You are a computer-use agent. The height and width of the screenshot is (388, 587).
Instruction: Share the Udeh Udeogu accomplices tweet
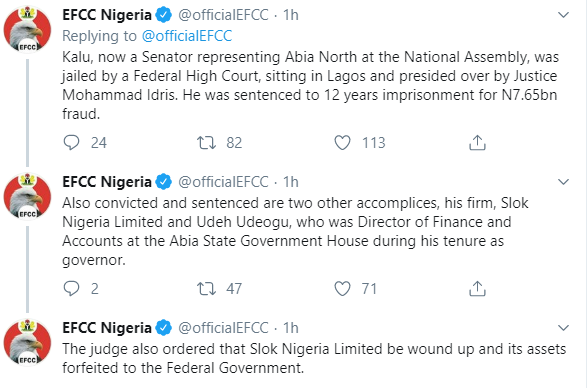click(477, 289)
